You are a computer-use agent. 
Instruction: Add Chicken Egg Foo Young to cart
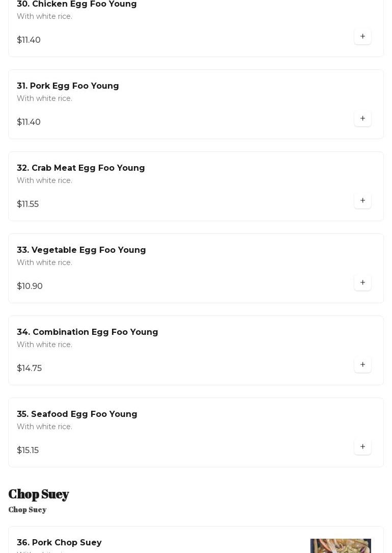pos(362,37)
